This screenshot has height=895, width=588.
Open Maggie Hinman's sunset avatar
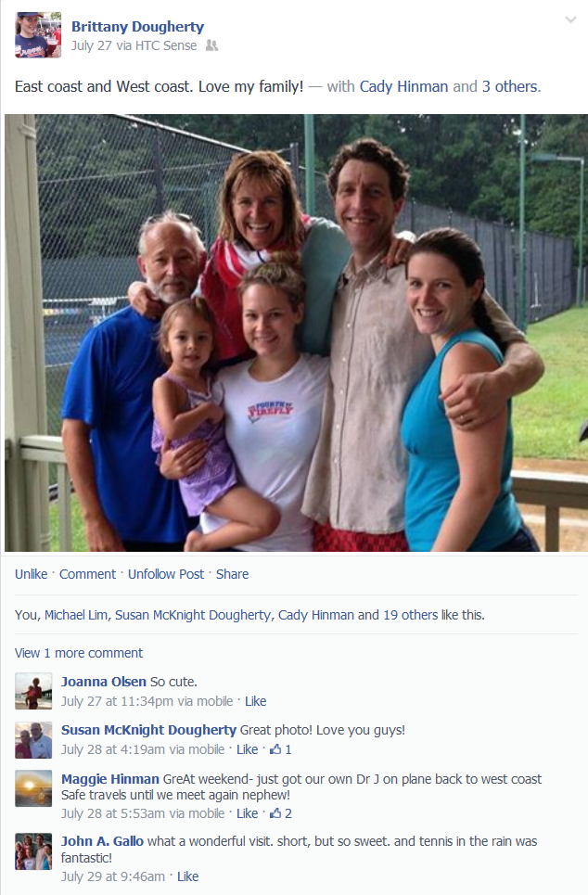[33, 788]
